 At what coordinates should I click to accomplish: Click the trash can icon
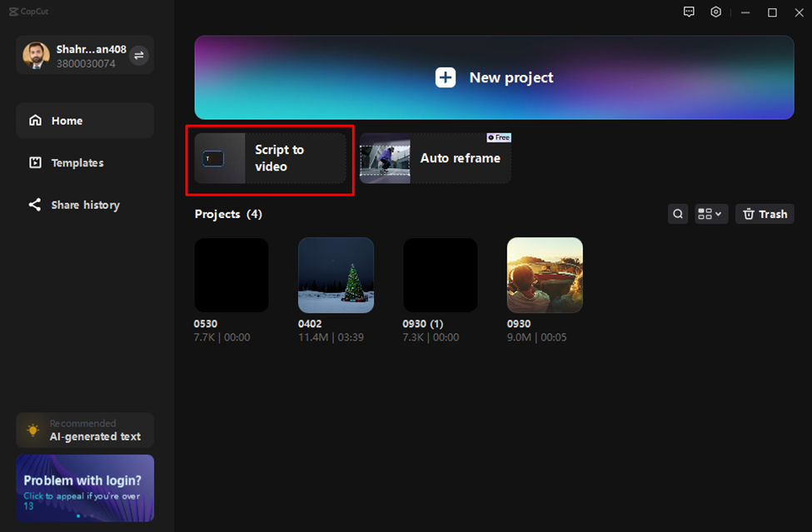click(x=749, y=214)
